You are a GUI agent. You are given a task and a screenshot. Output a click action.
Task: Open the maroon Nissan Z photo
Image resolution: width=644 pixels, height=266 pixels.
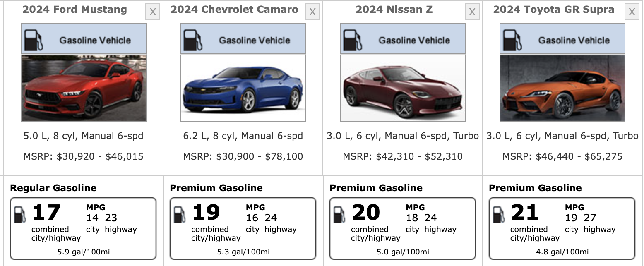click(x=403, y=88)
